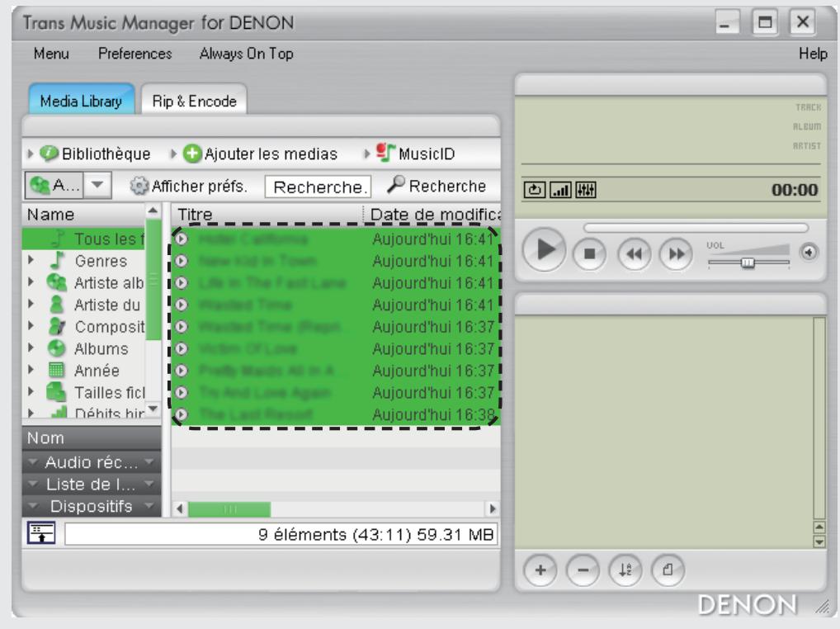840x629 pixels.
Task: Click the Recherche search button
Action: [x=436, y=186]
